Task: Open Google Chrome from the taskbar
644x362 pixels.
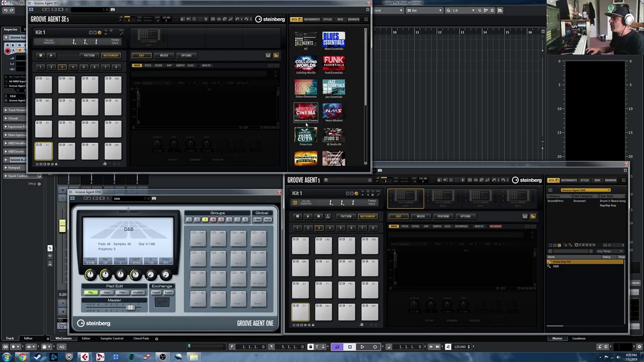Action: [x=22, y=357]
